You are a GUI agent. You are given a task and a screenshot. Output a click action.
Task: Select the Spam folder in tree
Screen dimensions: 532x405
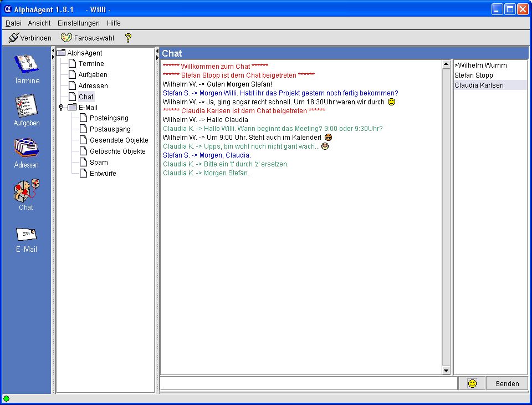(99, 163)
